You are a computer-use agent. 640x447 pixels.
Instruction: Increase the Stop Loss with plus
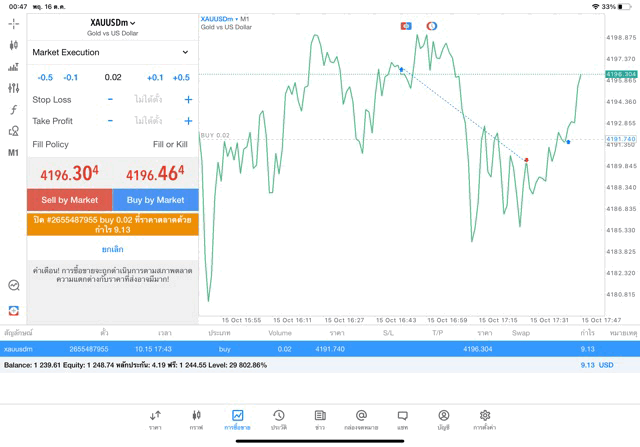pos(188,99)
